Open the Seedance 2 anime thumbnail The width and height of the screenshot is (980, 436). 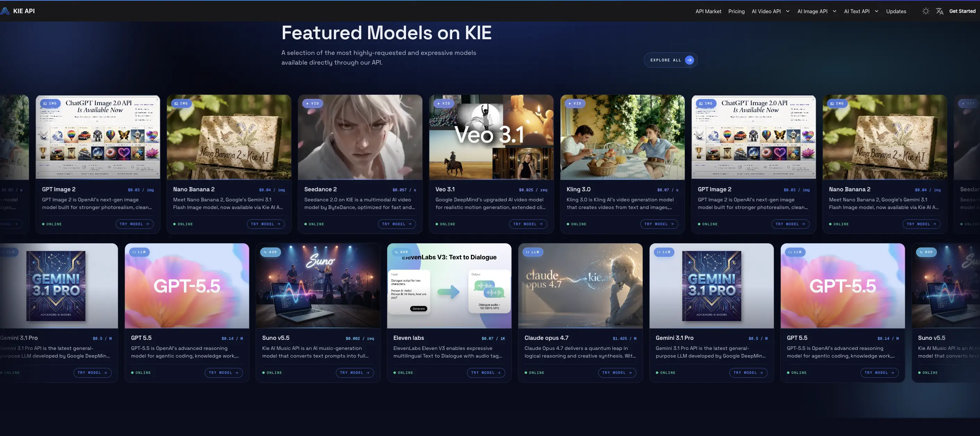360,137
